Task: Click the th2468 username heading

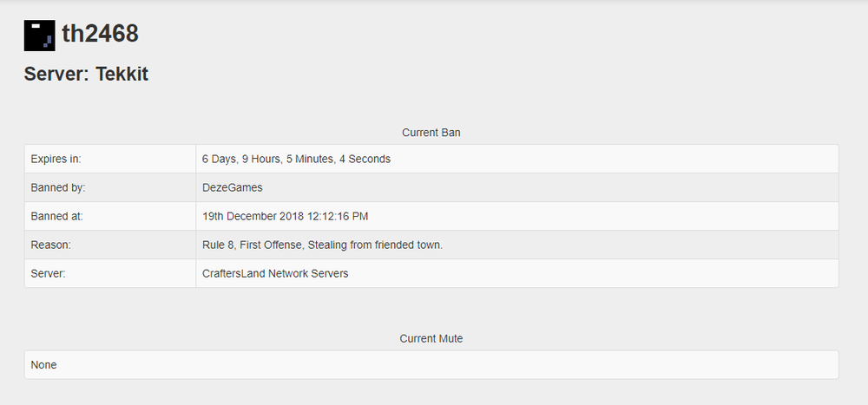Action: click(x=100, y=35)
